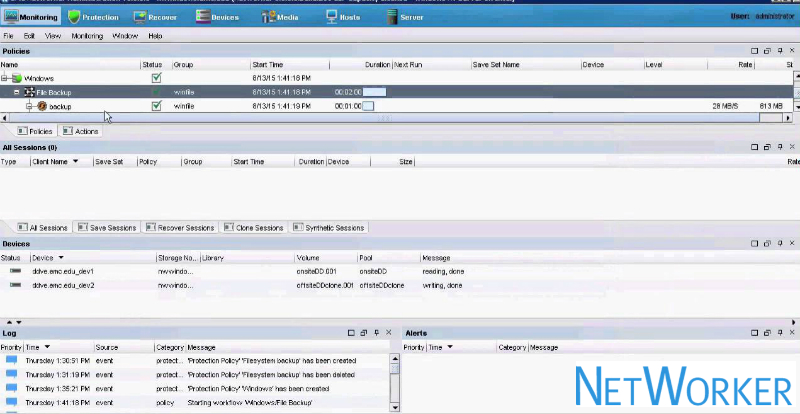The width and height of the screenshot is (800, 414).
Task: Collapse the Windows policy tree node
Action: (x=5, y=78)
